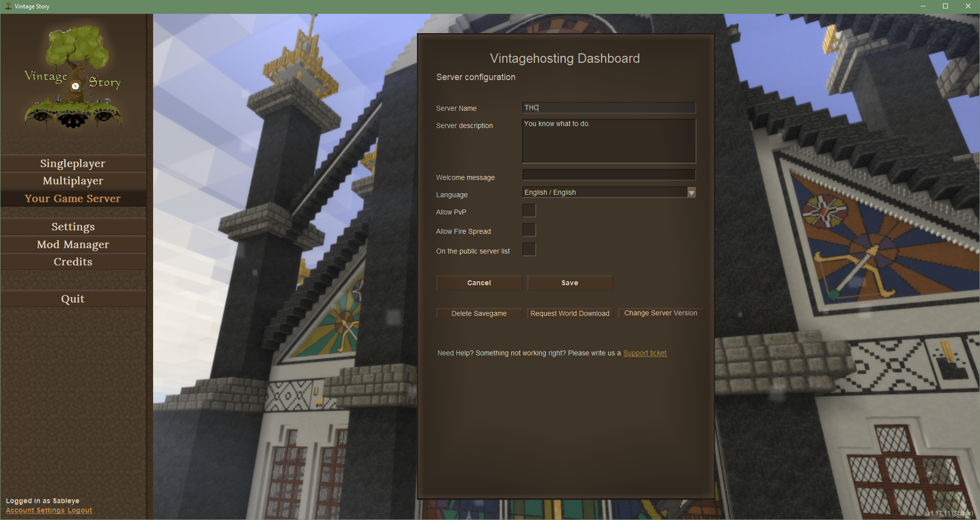Check On the public server list
The width and height of the screenshot is (980, 520).
pos(529,250)
